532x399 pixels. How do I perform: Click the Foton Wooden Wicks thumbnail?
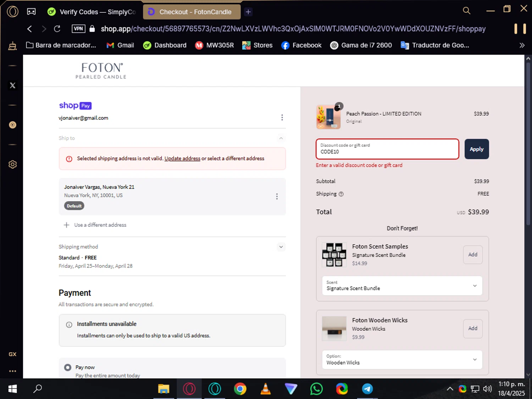[334, 328]
